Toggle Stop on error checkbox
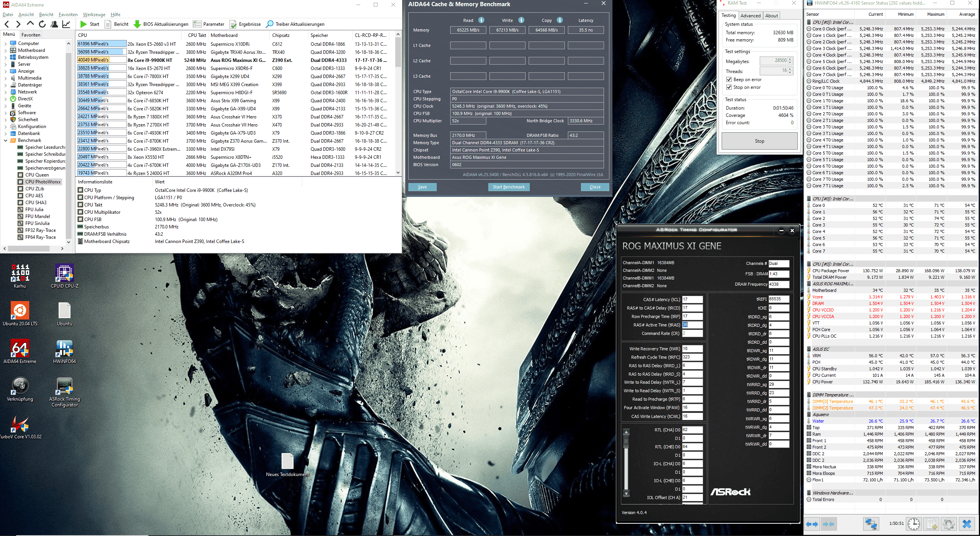The width and height of the screenshot is (980, 536). 729,87
